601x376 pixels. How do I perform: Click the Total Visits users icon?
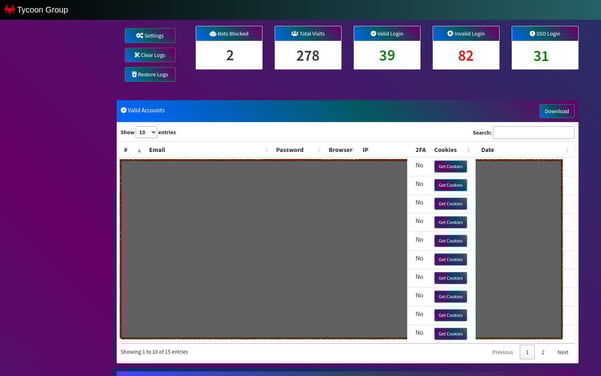click(294, 34)
